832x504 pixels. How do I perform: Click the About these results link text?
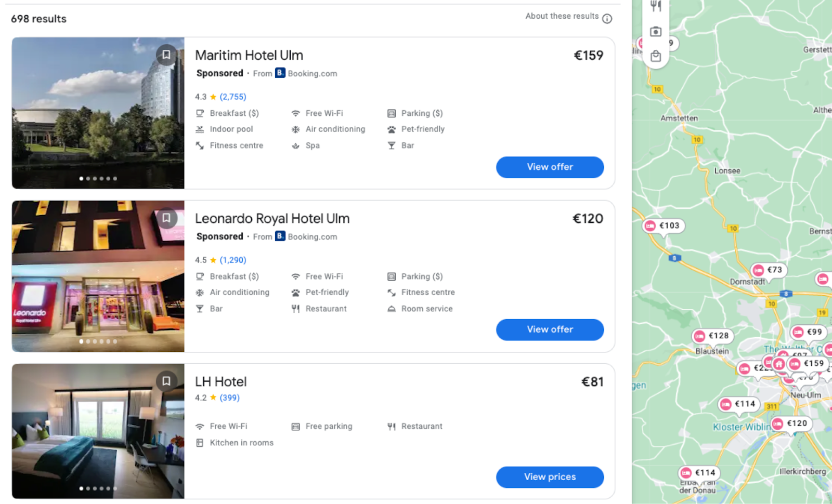562,16
